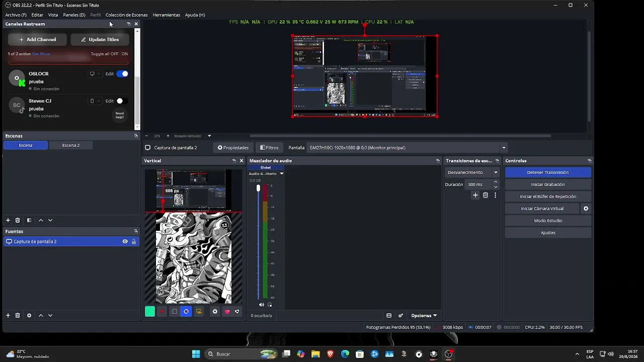
Task: Remove the selected source with trash icon
Action: tap(18, 315)
